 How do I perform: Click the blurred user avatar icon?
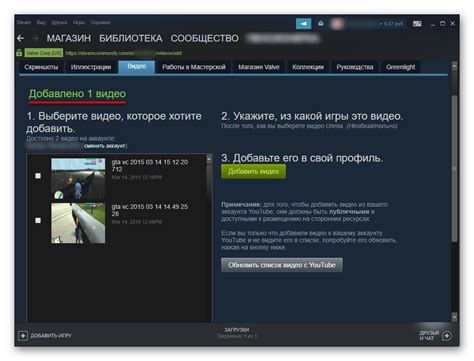pos(337,24)
